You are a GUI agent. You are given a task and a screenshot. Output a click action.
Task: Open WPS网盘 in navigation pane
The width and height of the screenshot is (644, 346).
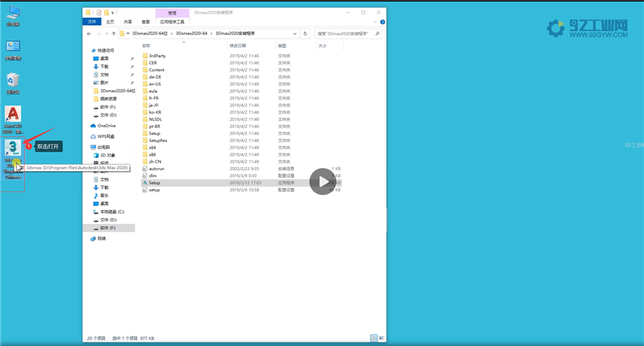102,137
